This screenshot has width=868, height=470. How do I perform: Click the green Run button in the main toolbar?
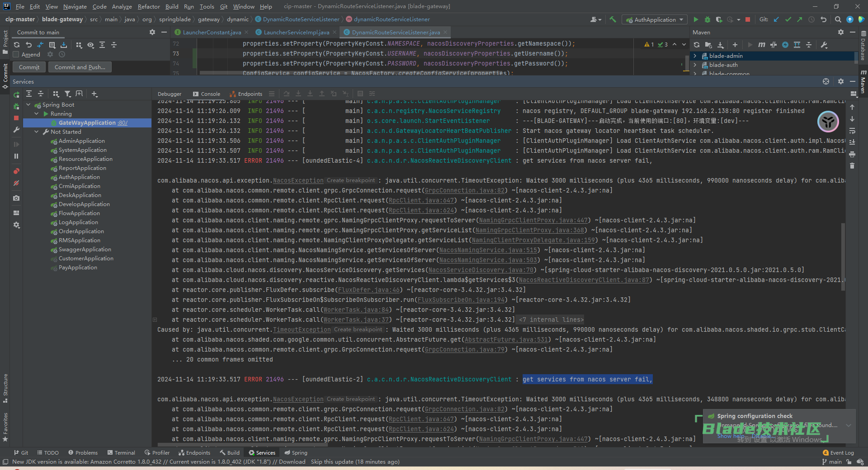[696, 19]
